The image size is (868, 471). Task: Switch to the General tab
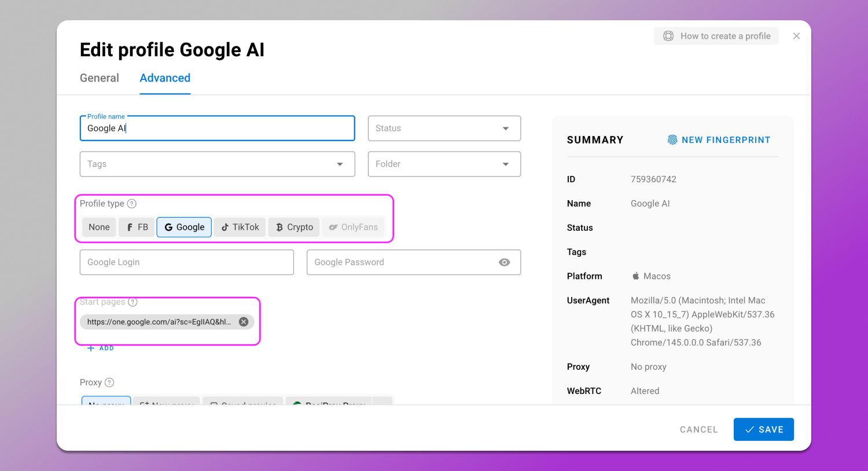(100, 78)
